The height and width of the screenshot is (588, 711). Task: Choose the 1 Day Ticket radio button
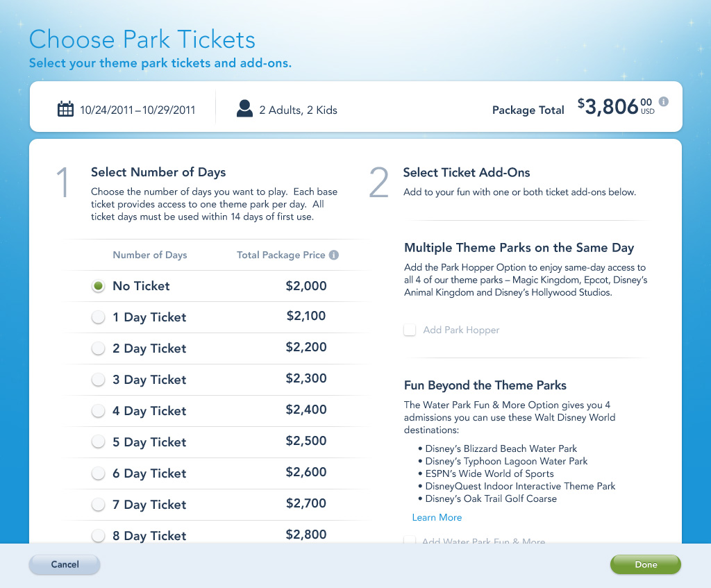point(99,317)
